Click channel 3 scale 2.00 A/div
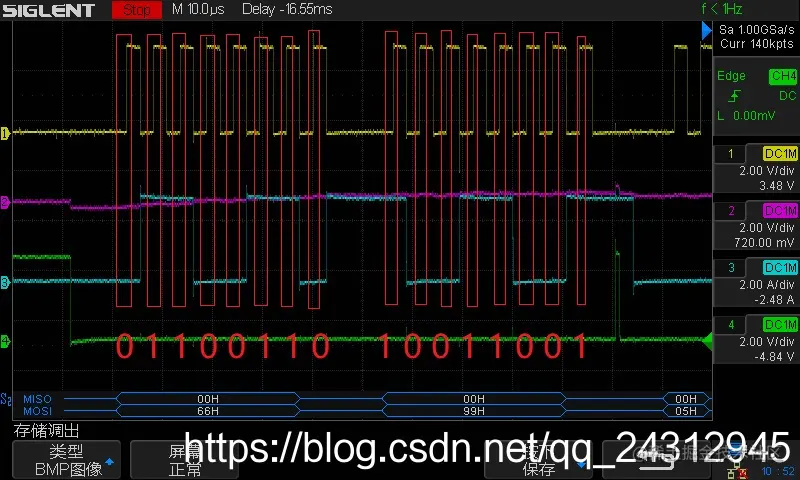The height and width of the screenshot is (480, 800). [x=766, y=285]
